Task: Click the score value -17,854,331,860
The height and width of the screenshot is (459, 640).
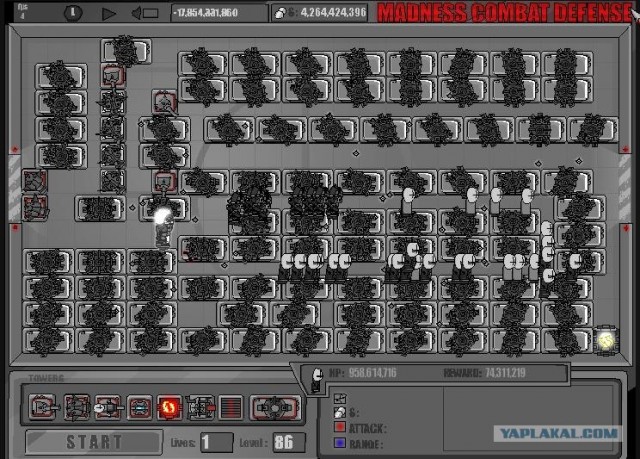Action: (205, 13)
